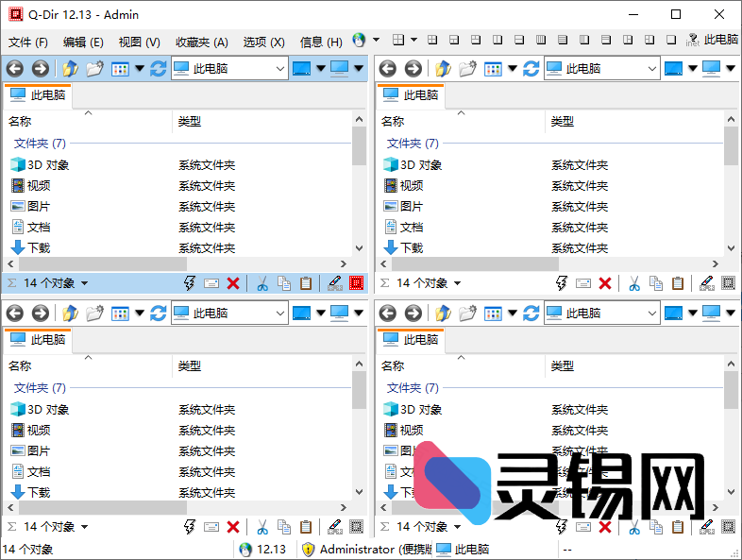Click the red X delete icon in bottom-left pane
Viewport: 742px width, 560px height.
tap(233, 527)
